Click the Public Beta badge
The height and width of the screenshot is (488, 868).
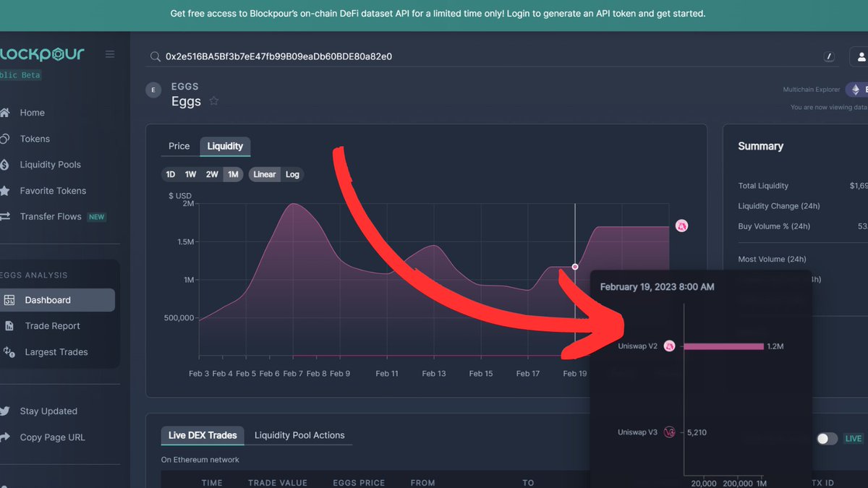click(x=20, y=75)
